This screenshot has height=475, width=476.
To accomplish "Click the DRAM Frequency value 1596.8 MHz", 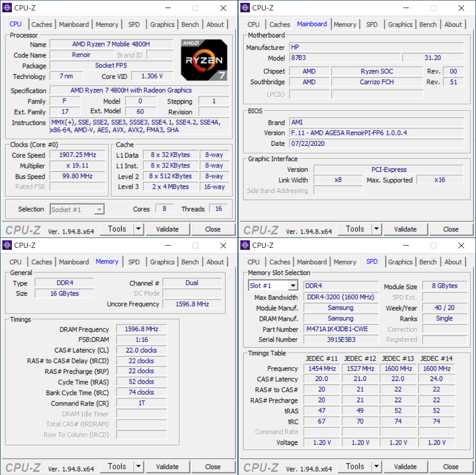I will coord(141,329).
